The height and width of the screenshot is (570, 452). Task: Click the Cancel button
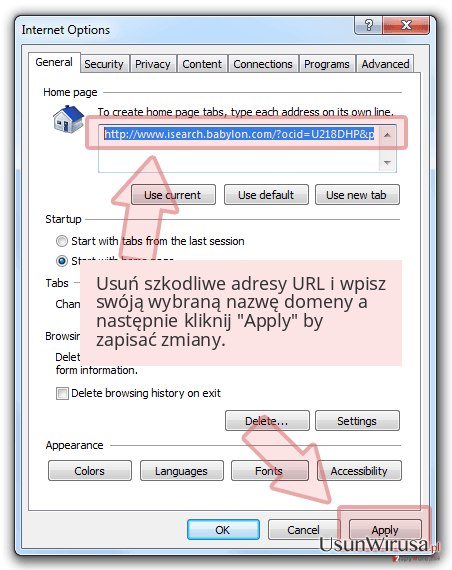click(x=304, y=530)
